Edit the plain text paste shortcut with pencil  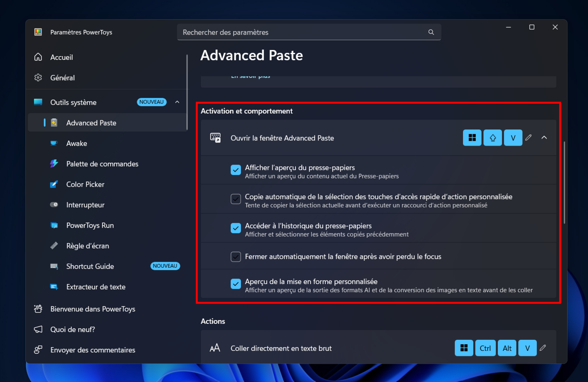point(543,348)
